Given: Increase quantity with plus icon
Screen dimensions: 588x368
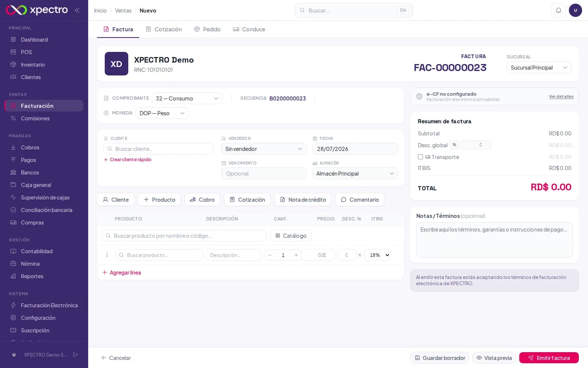Looking at the screenshot, I should click(296, 255).
